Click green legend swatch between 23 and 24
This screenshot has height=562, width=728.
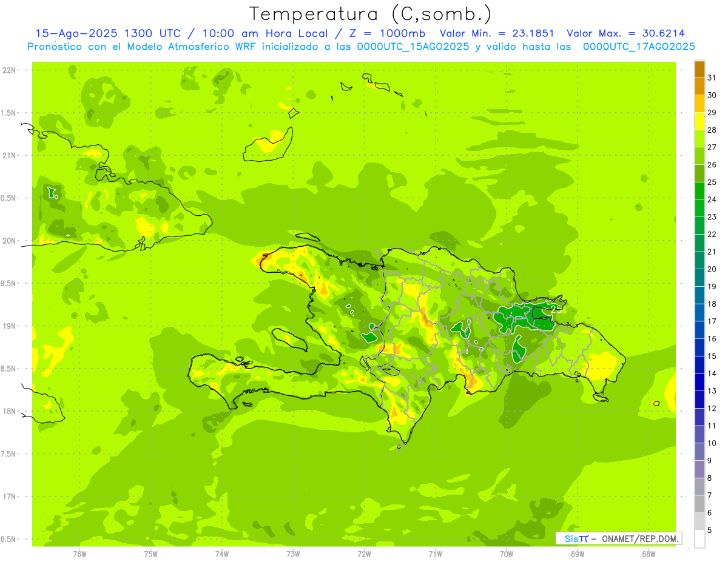click(x=699, y=209)
